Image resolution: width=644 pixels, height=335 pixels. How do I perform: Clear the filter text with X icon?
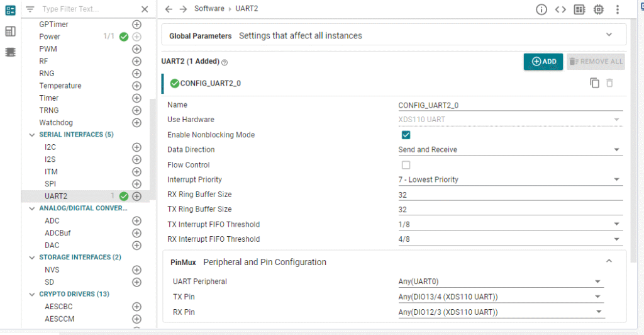tap(145, 9)
